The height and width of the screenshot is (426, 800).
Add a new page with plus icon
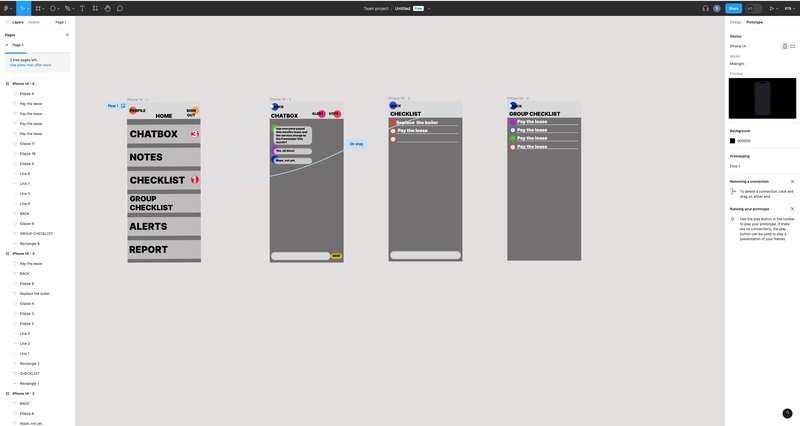pyautogui.click(x=67, y=35)
